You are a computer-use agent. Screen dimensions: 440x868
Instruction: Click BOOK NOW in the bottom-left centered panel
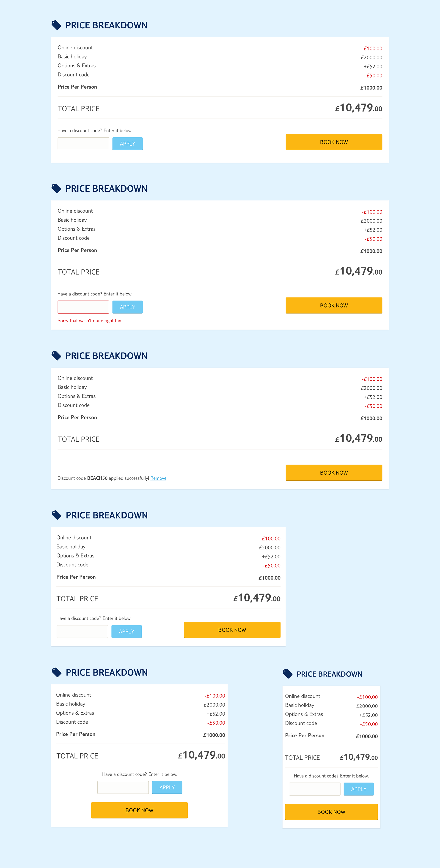[x=139, y=810]
